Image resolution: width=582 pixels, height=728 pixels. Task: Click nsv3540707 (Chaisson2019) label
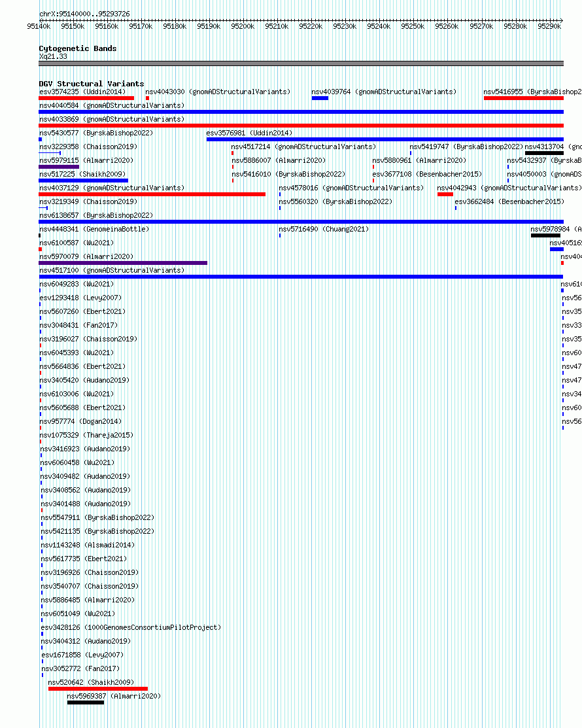(x=90, y=587)
